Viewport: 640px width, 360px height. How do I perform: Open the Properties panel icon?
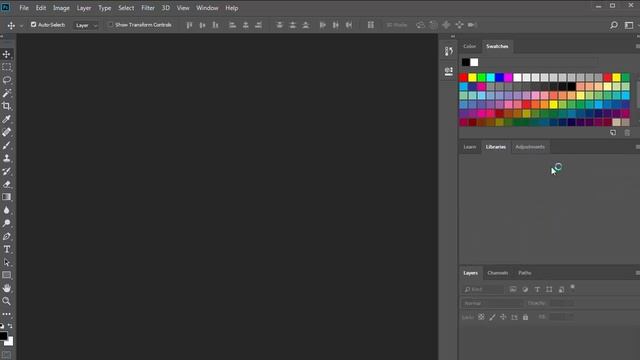(x=449, y=71)
